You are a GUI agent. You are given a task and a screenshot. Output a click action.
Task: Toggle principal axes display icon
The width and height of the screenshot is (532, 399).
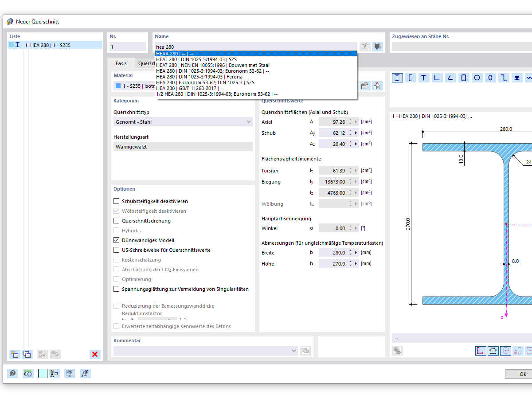tap(505, 351)
